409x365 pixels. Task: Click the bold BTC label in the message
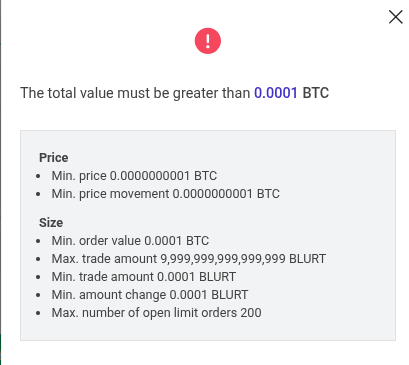315,93
